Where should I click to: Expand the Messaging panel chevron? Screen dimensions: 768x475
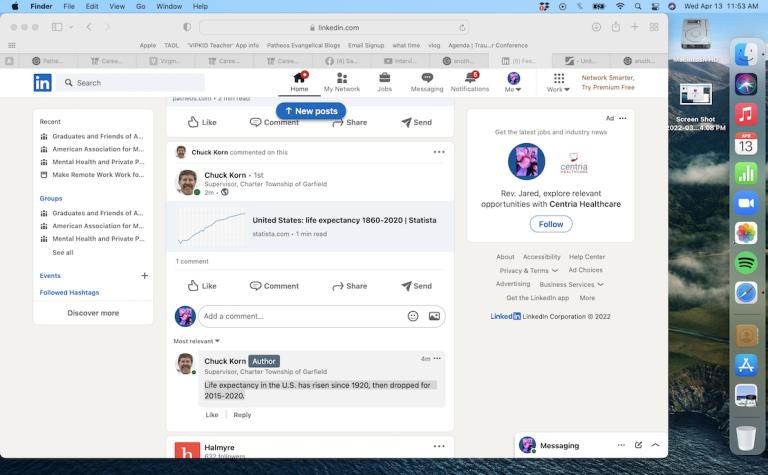pos(655,445)
